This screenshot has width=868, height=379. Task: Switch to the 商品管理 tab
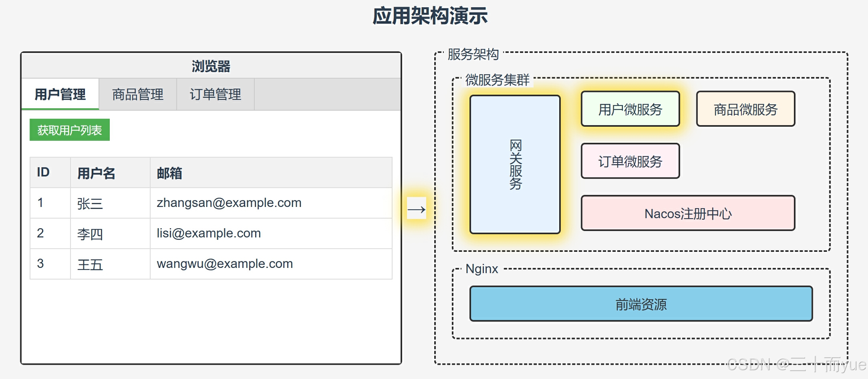(138, 94)
